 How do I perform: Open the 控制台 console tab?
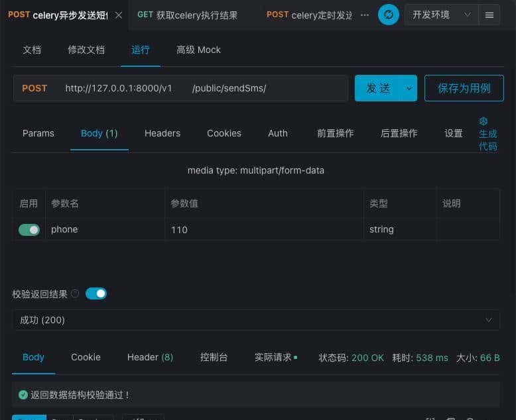(214, 357)
